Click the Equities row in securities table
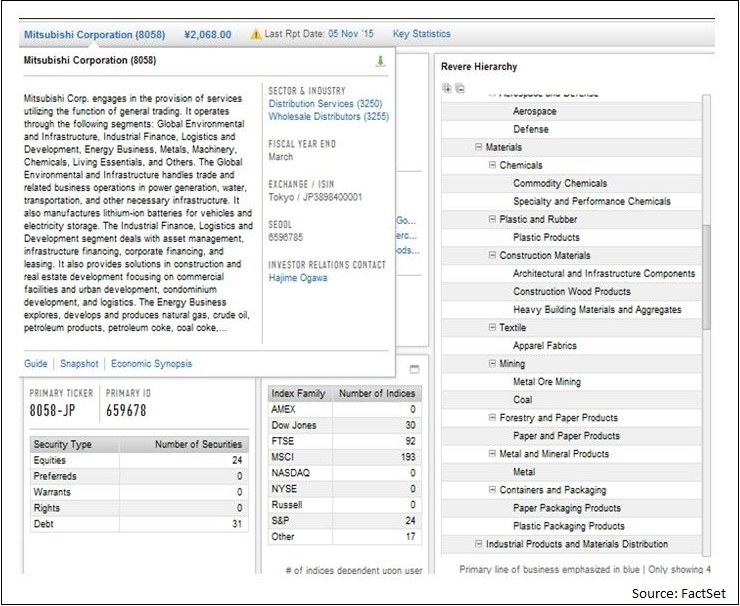This screenshot has width=740, height=606. click(x=139, y=460)
